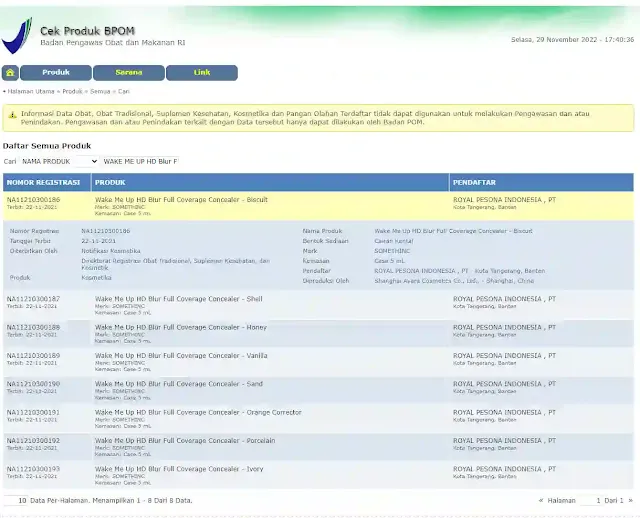Select registration NA11210300187

[x=33, y=299]
